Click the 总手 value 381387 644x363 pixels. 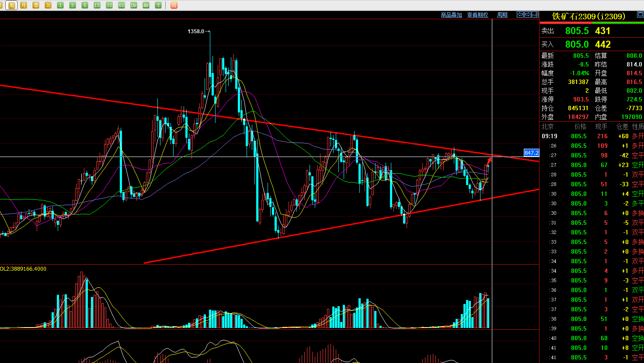[578, 82]
